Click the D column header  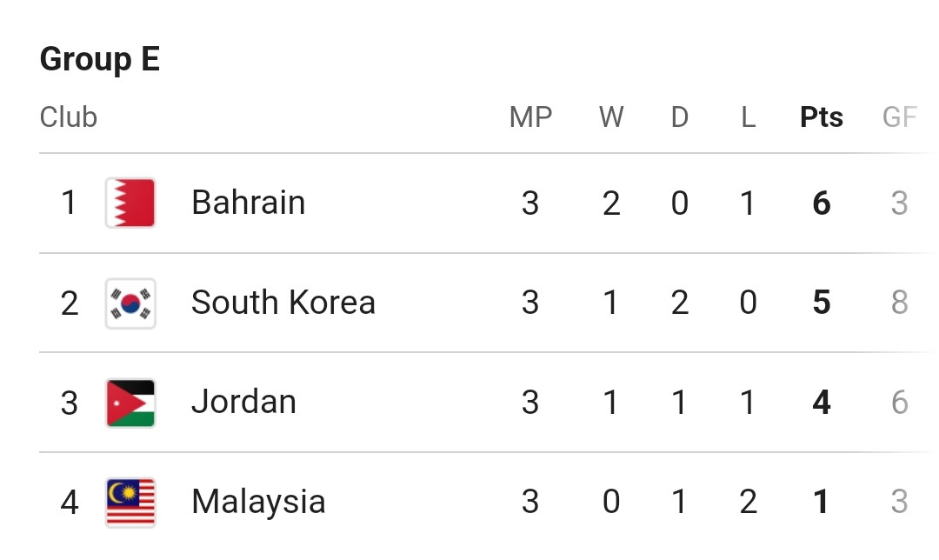[680, 117]
